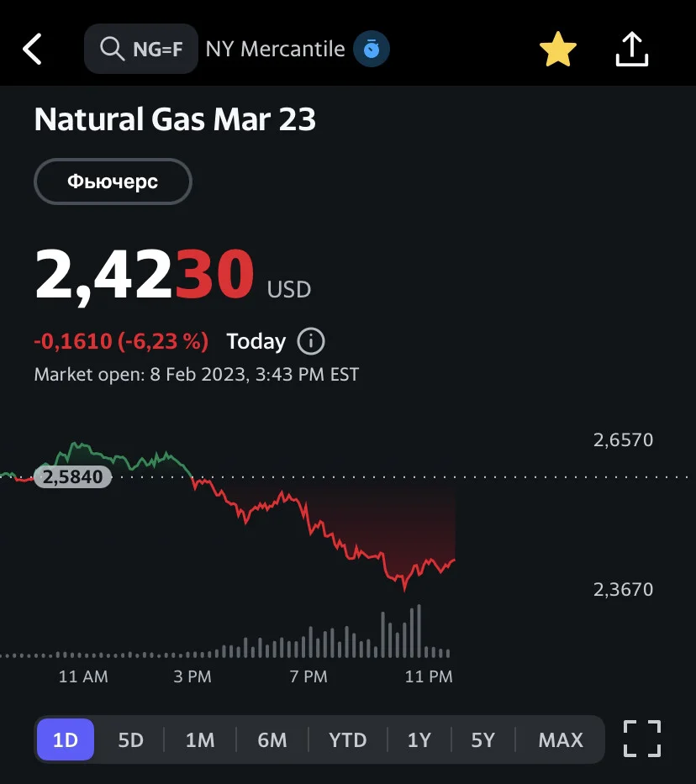Select the YTD chart range
696x784 pixels.
coord(347,739)
